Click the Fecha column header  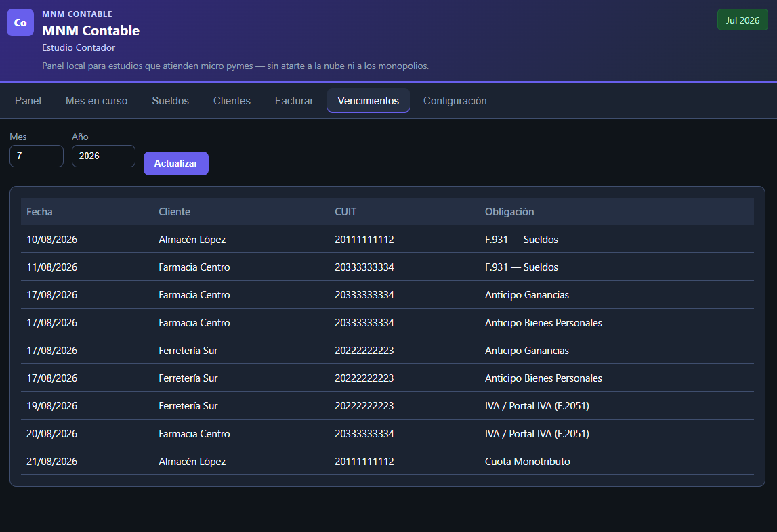(40, 211)
